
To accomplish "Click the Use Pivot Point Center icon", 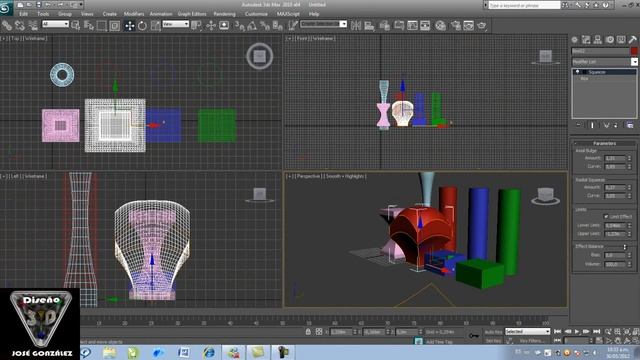I will 196,26.
